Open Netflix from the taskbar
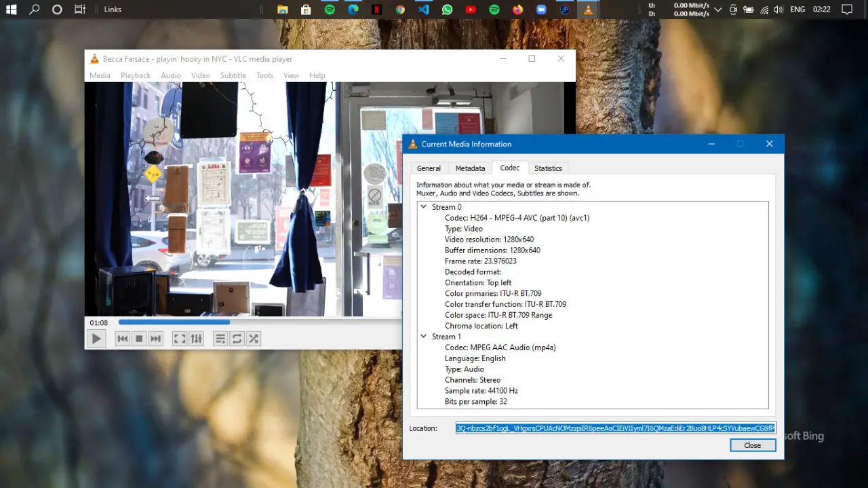The height and width of the screenshot is (488, 868). click(x=376, y=10)
